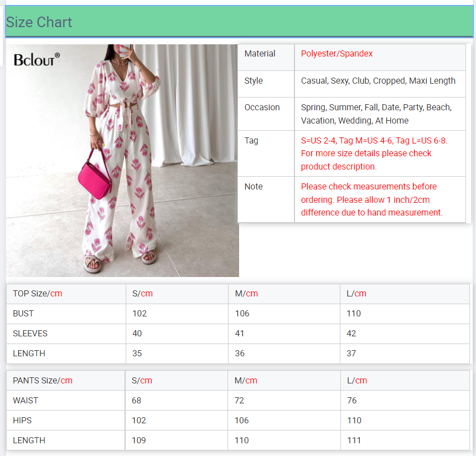Click the Material label cell

(260, 54)
